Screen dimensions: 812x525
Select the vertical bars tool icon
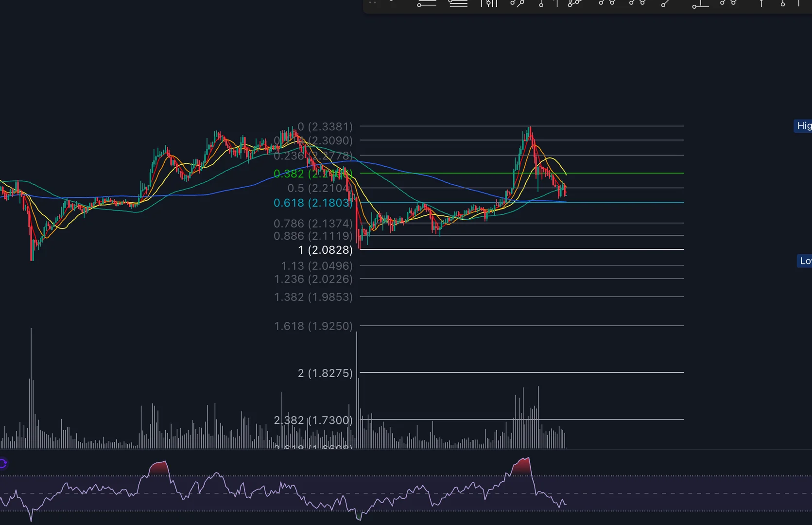tap(489, 3)
